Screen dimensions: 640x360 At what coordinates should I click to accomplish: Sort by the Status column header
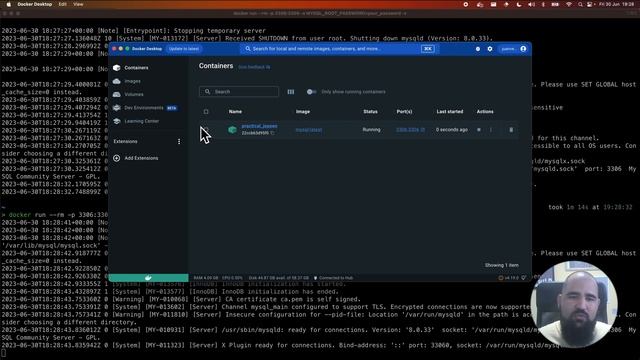click(370, 111)
